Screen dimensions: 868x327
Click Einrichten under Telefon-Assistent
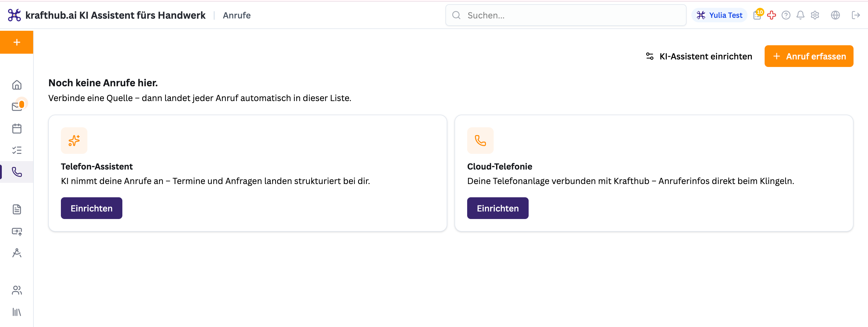91,208
